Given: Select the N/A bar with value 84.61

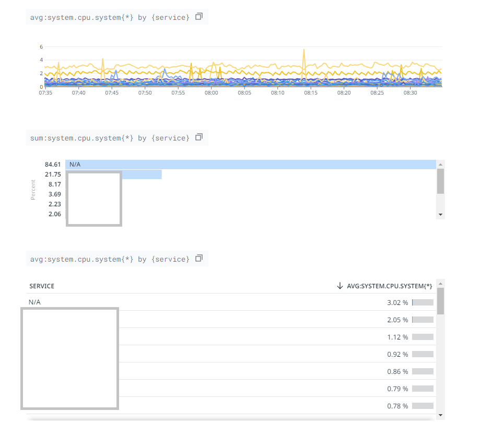Looking at the screenshot, I should tap(250, 165).
